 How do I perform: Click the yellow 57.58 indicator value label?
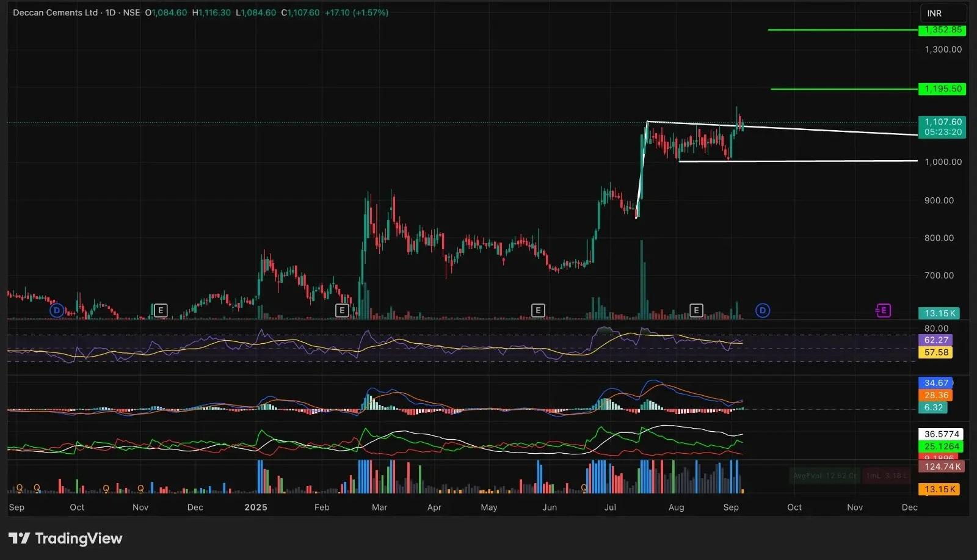(935, 352)
